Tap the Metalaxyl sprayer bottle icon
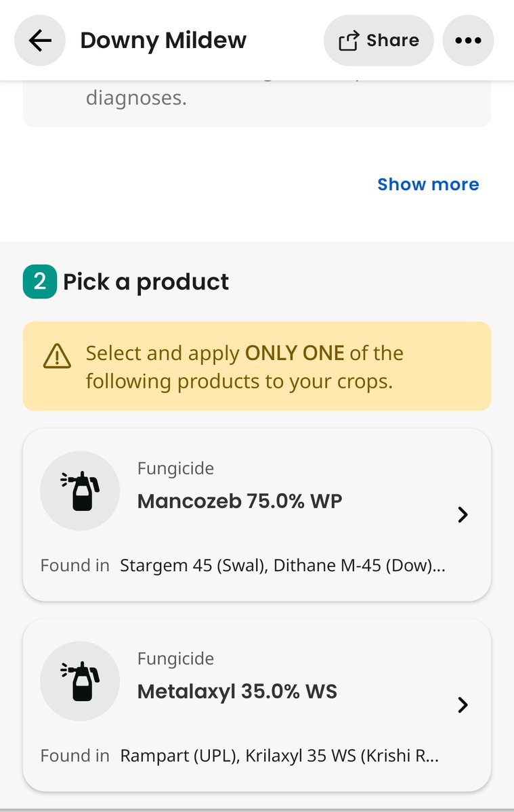 pos(80,680)
